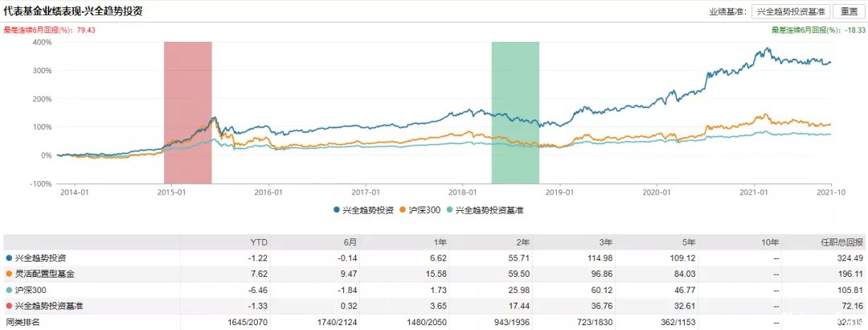Image resolution: width=868 pixels, height=330 pixels.
Task: Click the red highlighted best 6-month period
Action: click(187, 113)
